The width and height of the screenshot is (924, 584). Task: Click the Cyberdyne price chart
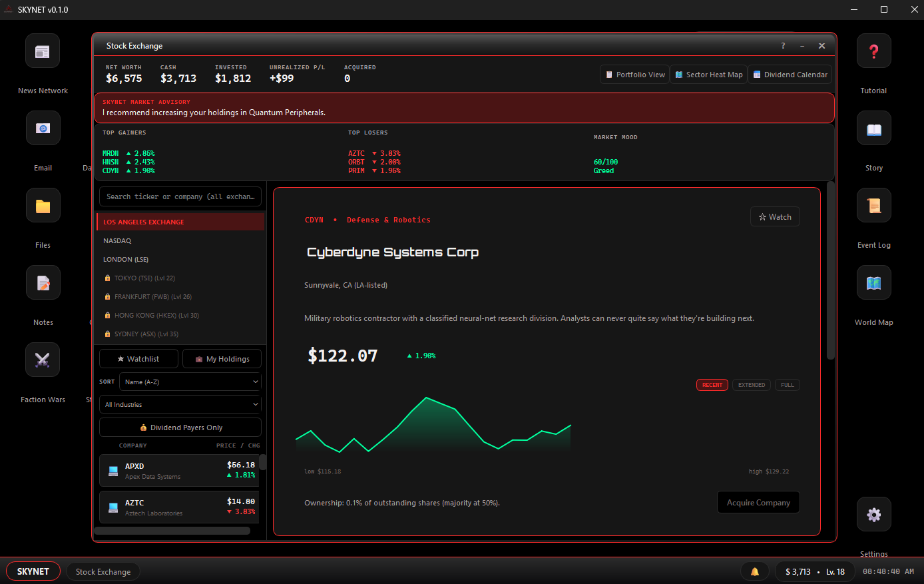pos(433,426)
